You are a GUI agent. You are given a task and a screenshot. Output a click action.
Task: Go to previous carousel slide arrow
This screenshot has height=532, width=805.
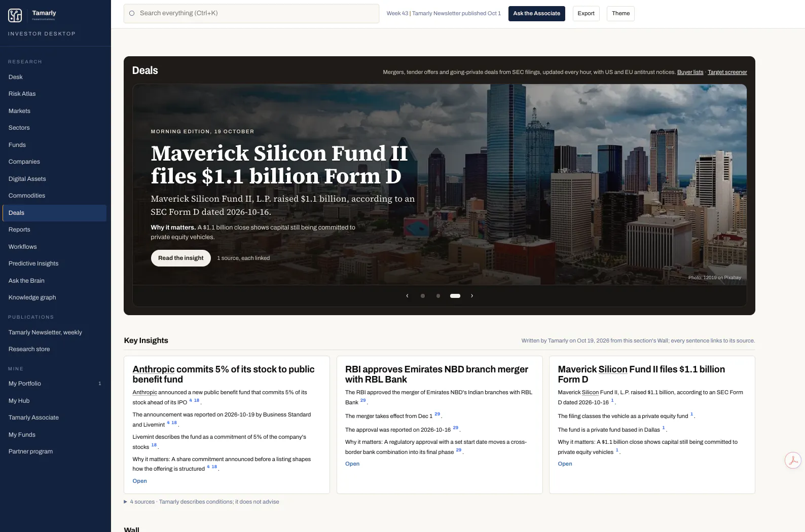[407, 296]
